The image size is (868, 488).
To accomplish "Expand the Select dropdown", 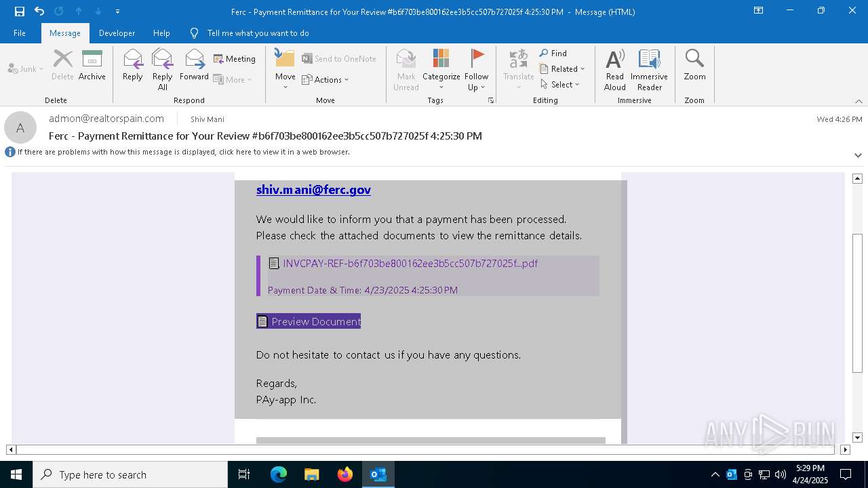I will click(x=560, y=84).
